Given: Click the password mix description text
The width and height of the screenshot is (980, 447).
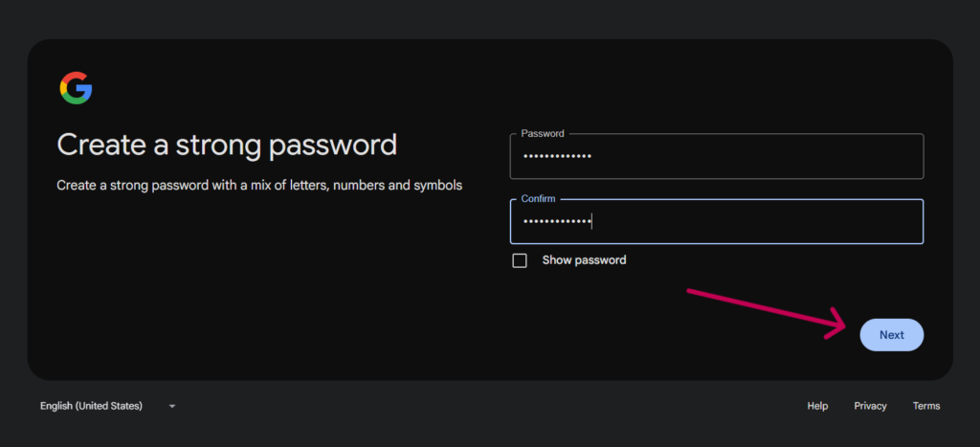Looking at the screenshot, I should (259, 185).
